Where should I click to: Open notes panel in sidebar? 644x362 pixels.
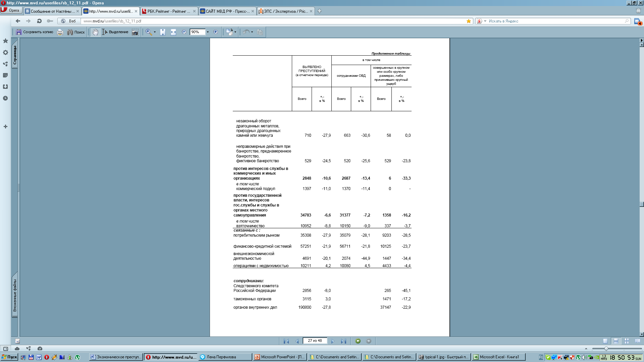(x=5, y=75)
